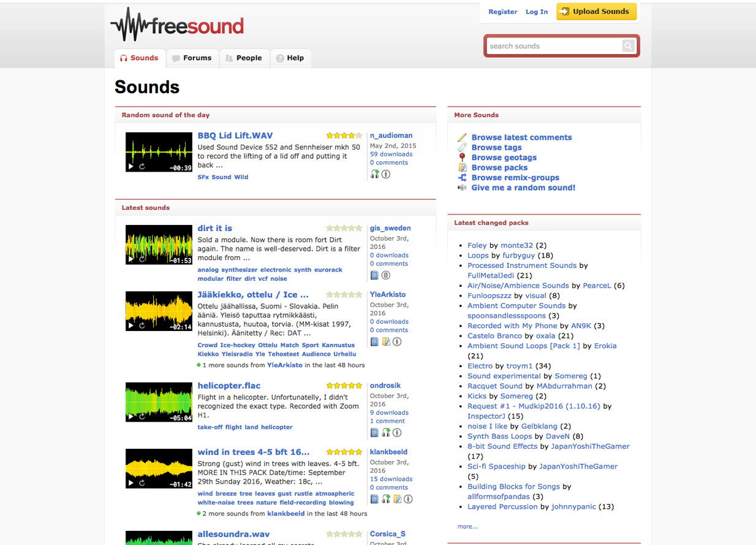The height and width of the screenshot is (545, 756).
Task: Click the Upload Sounds button
Action: pyautogui.click(x=596, y=12)
